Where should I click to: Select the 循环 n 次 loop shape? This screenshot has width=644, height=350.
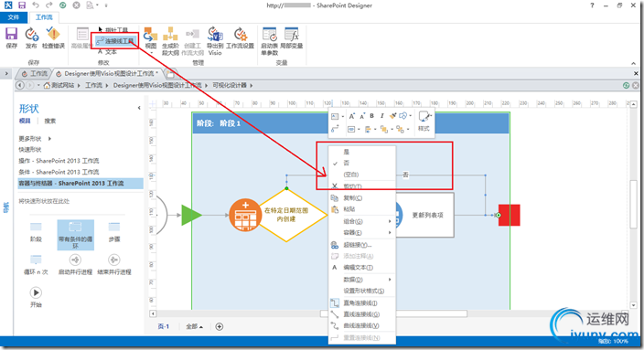pos(37,265)
